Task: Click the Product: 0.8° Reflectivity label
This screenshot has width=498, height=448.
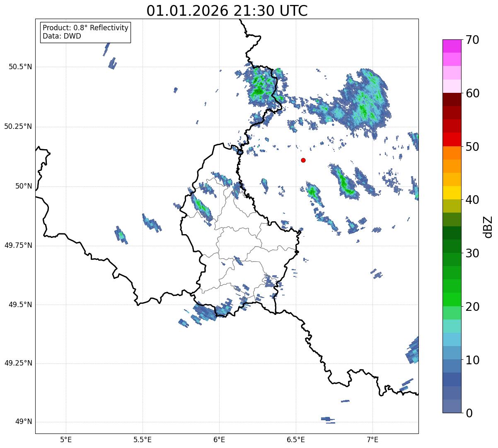Action: pyautogui.click(x=86, y=28)
